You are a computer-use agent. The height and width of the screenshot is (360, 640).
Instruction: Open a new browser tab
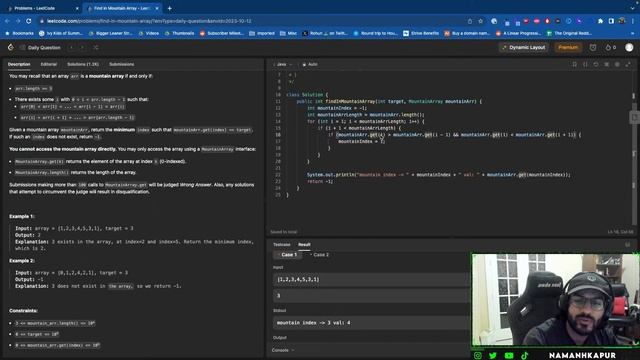click(x=169, y=8)
